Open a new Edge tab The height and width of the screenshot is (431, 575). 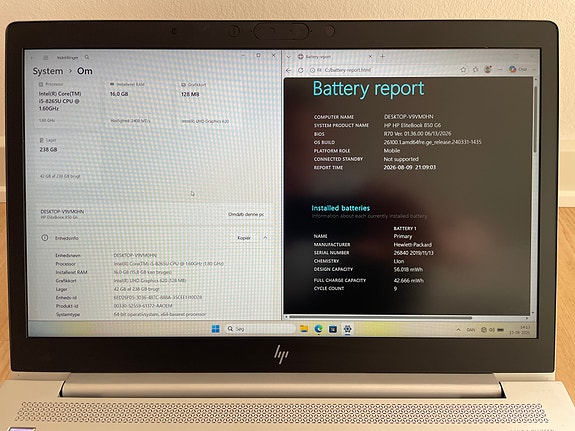pyautogui.click(x=382, y=56)
